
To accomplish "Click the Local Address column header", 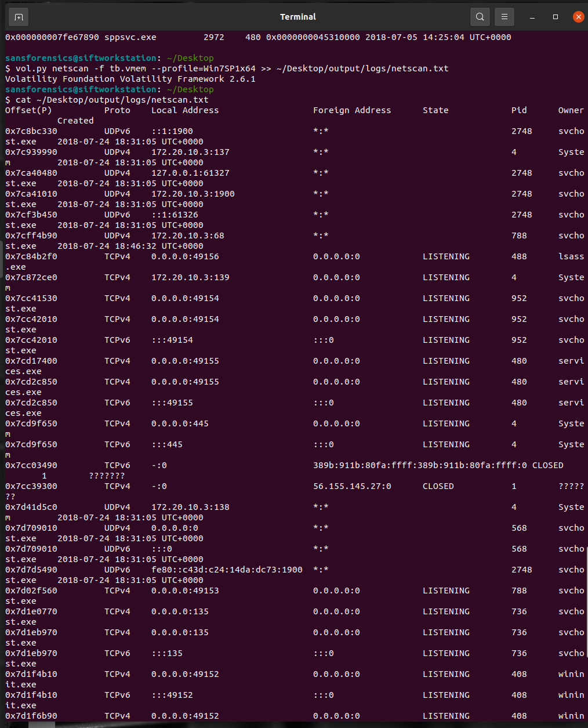I will point(185,110).
